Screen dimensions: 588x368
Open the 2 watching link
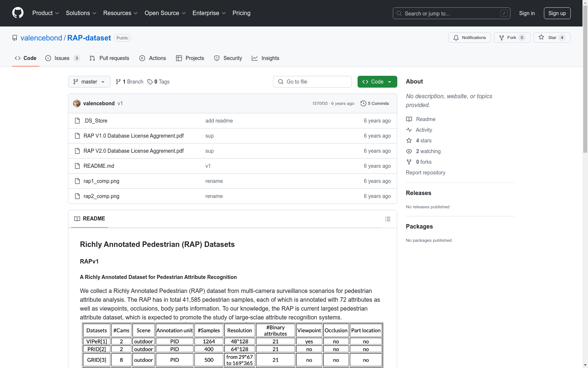428,151
